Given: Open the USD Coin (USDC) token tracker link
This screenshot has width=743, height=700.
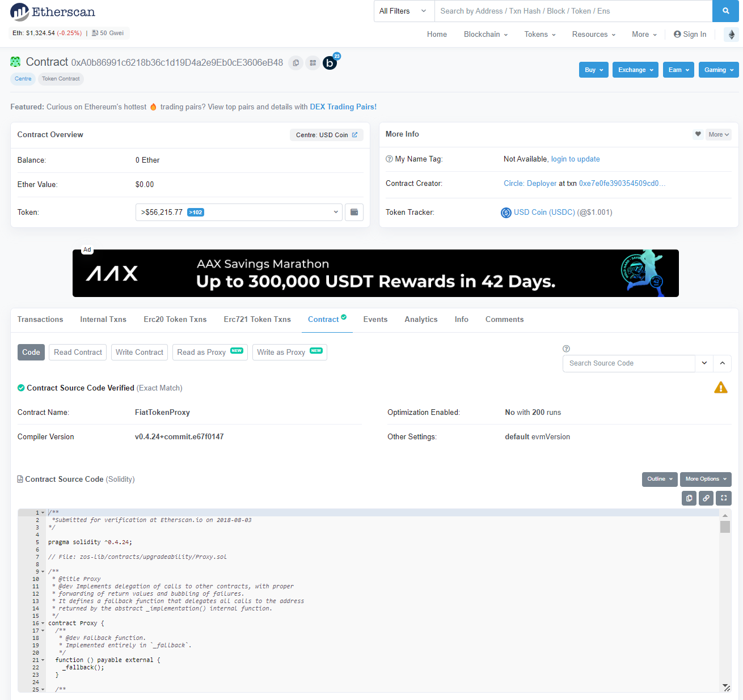Looking at the screenshot, I should [x=544, y=213].
